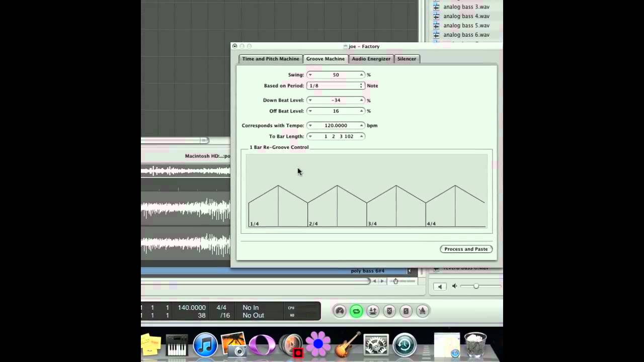Open Stickies from the dock
Viewport: 644px width, 362px height.
pos(151,344)
